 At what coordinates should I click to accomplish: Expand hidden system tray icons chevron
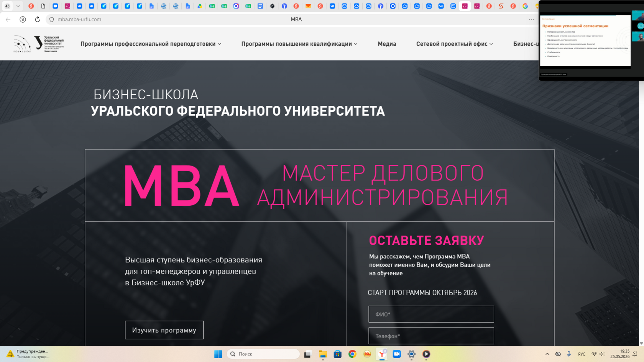click(547, 354)
